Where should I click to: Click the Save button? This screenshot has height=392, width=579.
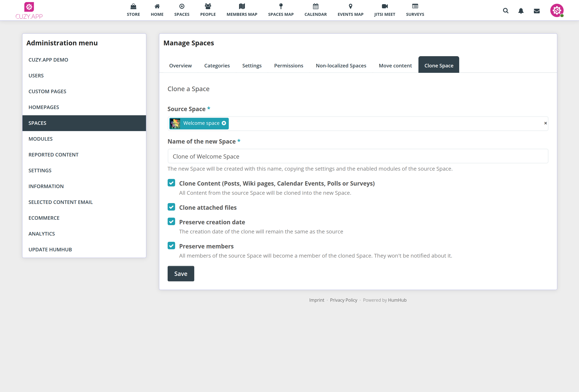(181, 274)
